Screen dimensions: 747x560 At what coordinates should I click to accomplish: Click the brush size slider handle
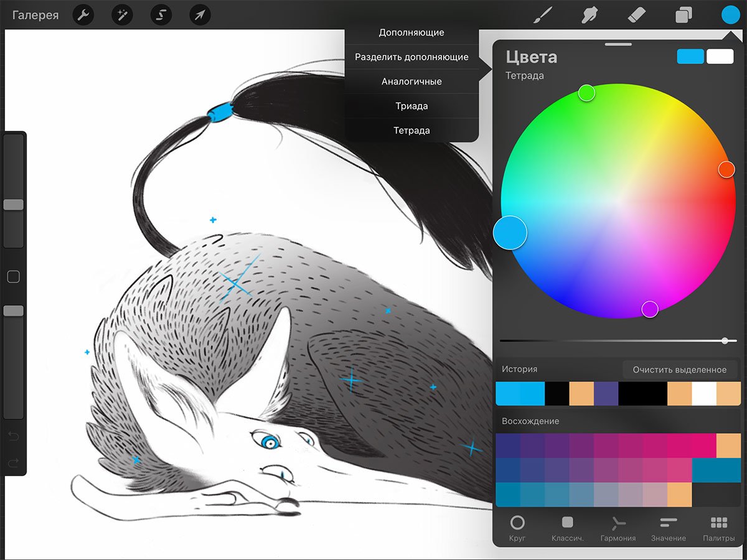tap(14, 205)
